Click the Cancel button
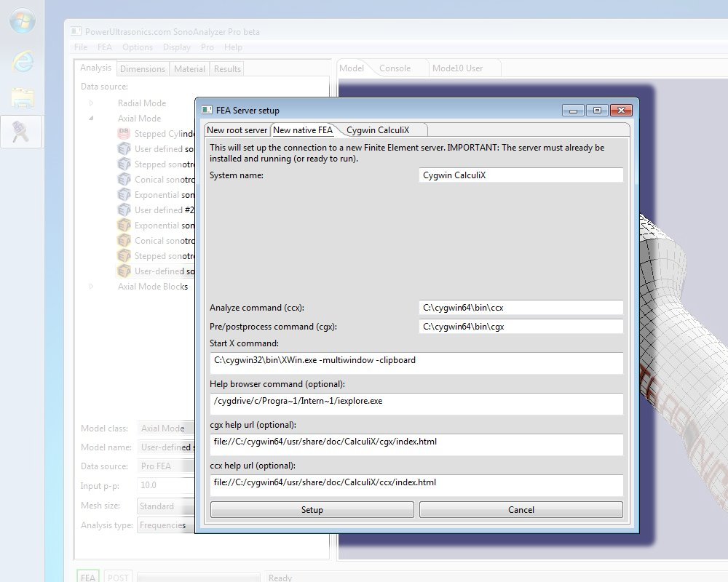 click(521, 509)
